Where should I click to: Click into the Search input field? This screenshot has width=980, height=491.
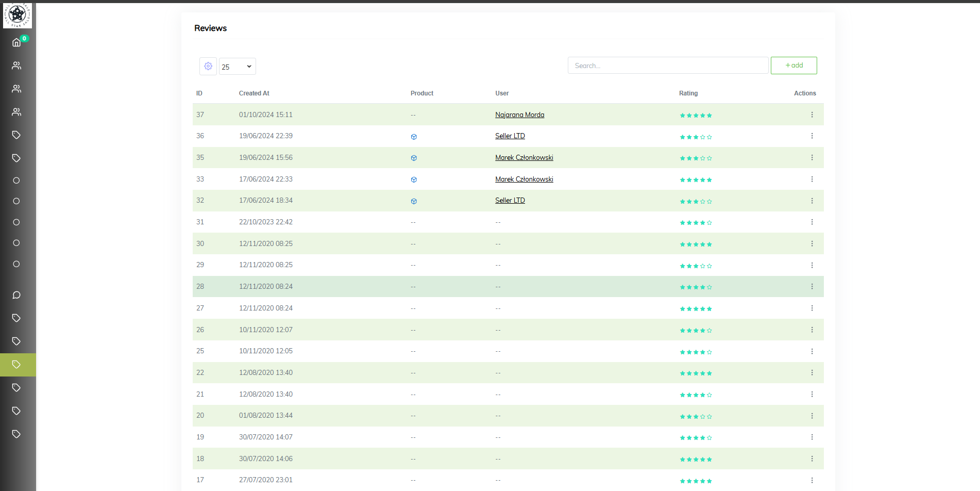coord(668,66)
